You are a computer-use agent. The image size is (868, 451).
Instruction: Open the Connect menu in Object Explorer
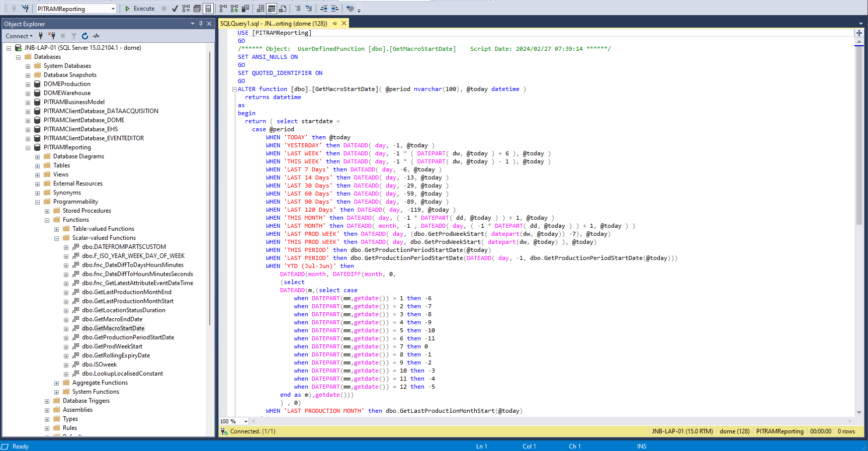coord(19,36)
